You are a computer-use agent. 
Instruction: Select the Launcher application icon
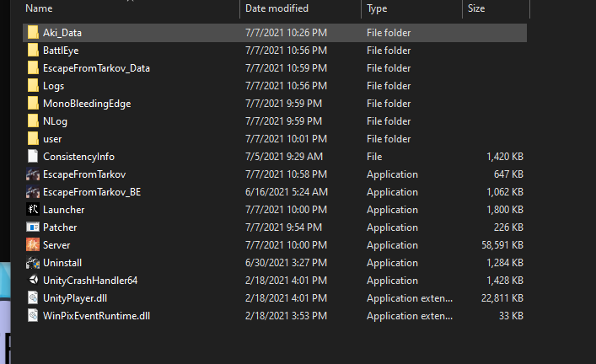point(33,210)
